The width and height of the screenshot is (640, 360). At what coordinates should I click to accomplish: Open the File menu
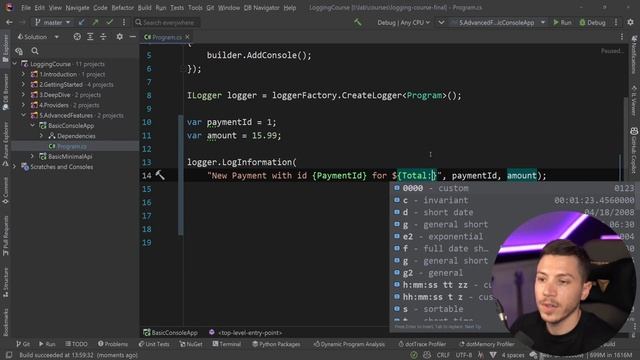(x=26, y=8)
